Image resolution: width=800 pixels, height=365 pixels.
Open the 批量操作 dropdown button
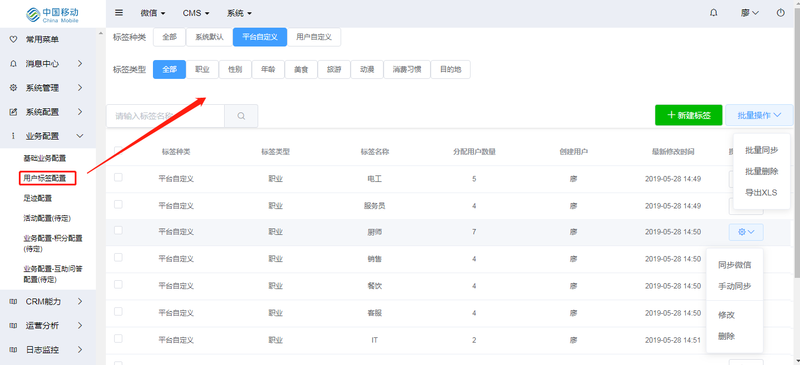coord(759,115)
